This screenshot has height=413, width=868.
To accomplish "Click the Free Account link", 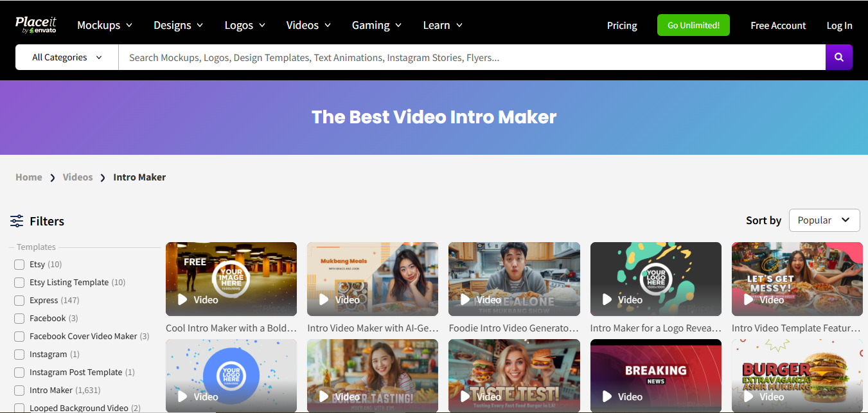I will 778,25.
